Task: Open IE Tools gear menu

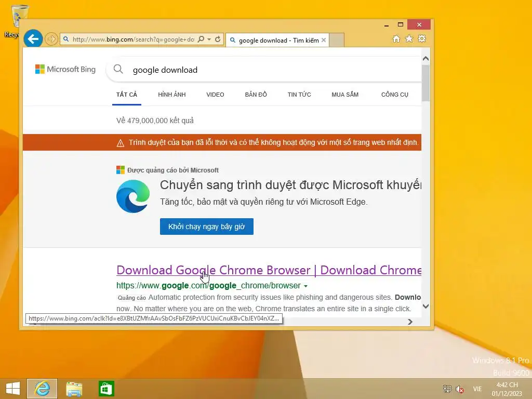Action: point(422,38)
